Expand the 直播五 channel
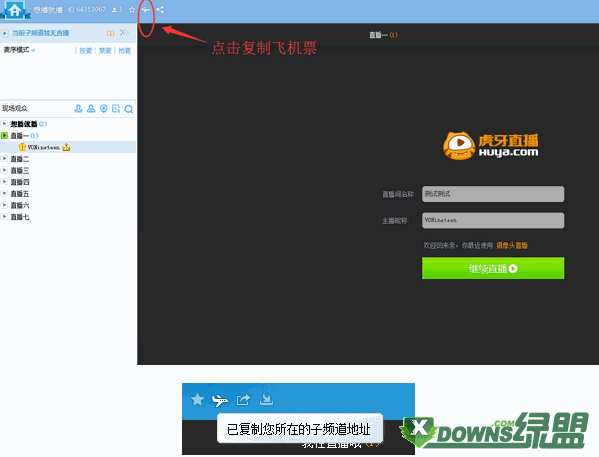Image resolution: width=599 pixels, height=457 pixels. pyautogui.click(x=4, y=193)
